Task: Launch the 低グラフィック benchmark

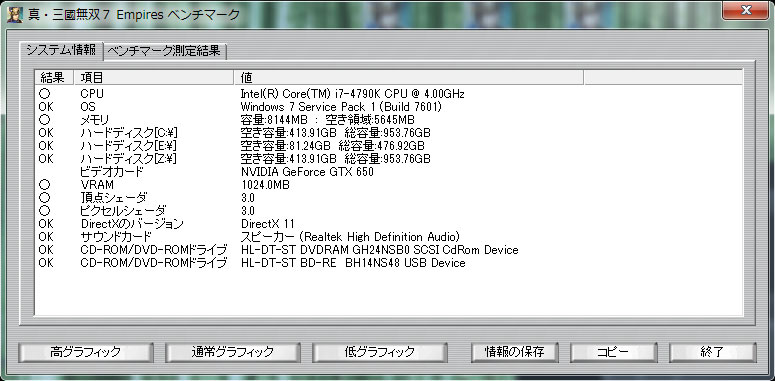Action: point(380,352)
